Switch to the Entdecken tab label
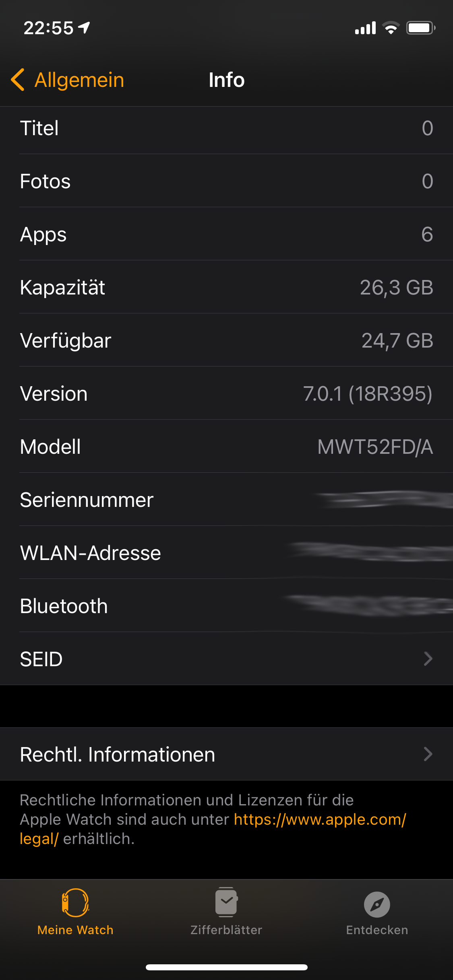This screenshot has height=980, width=453. pos(377,930)
